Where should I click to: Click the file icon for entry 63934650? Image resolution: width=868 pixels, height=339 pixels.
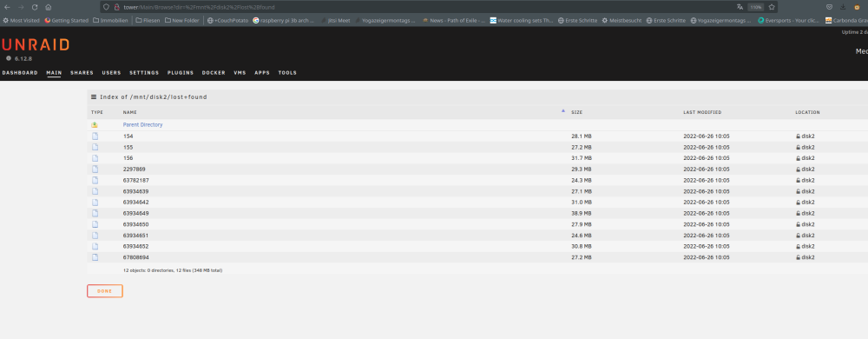tap(95, 224)
